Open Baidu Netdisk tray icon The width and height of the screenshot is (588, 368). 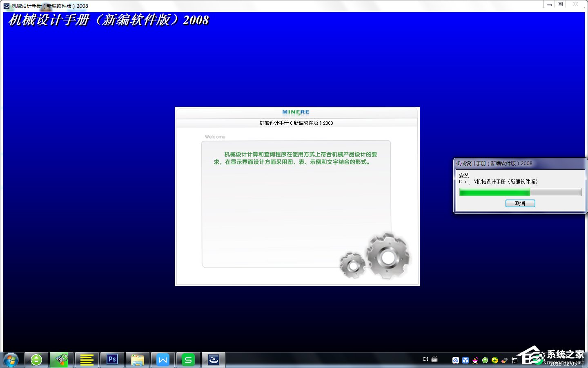[x=456, y=360]
